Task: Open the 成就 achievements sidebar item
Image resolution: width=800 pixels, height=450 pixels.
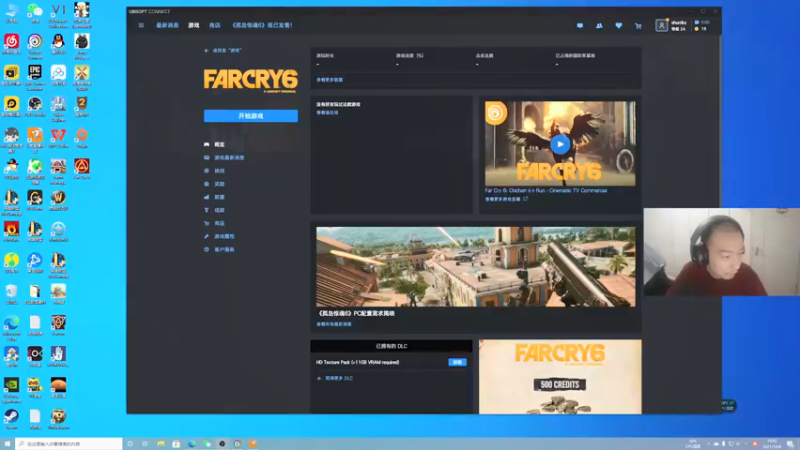Action: pos(214,210)
